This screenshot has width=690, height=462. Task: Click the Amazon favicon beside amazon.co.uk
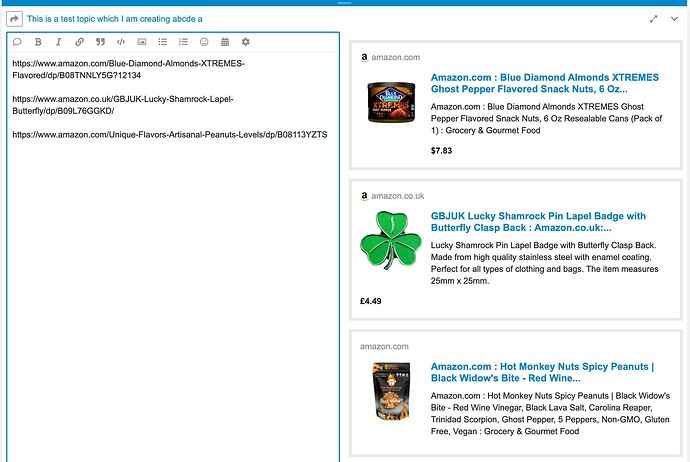coord(364,196)
